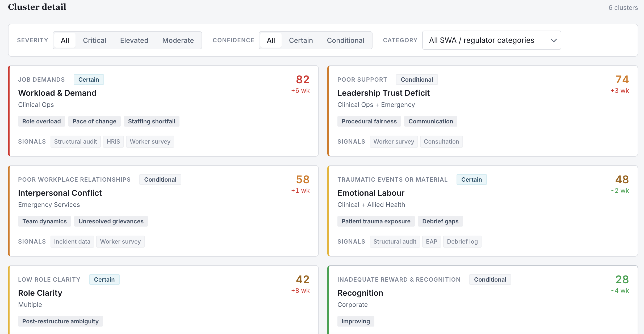Click the -4 wk trend value
Viewport: 644px width, 334px height.
[620, 291]
